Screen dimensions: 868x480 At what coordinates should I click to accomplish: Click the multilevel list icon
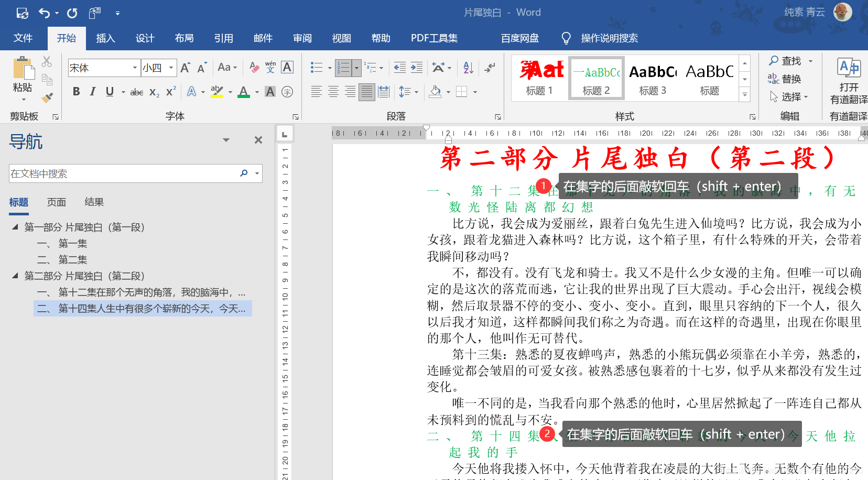click(371, 67)
